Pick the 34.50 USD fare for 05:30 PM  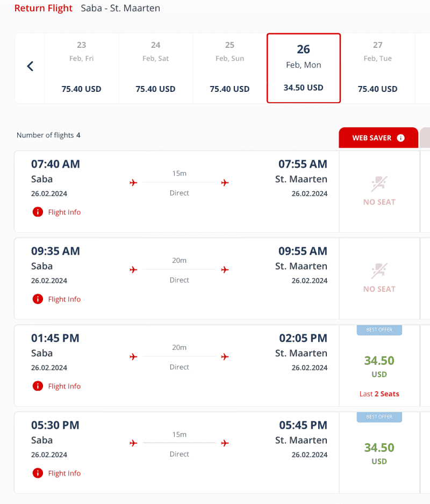pos(379,453)
